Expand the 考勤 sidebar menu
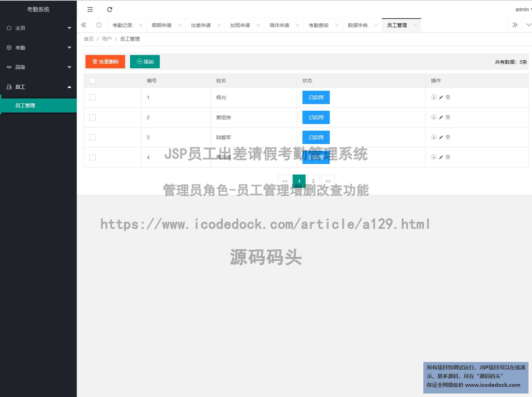The width and height of the screenshot is (532, 397). pos(69,48)
